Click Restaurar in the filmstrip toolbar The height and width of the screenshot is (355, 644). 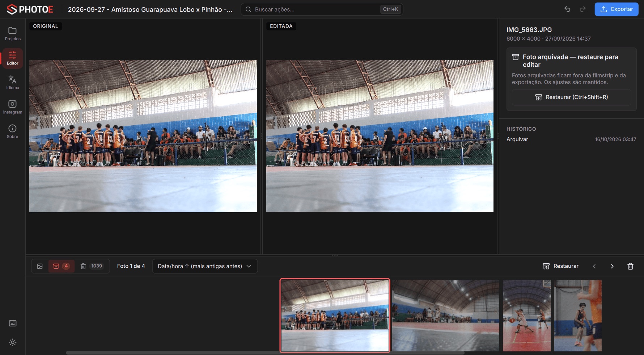pyautogui.click(x=561, y=266)
